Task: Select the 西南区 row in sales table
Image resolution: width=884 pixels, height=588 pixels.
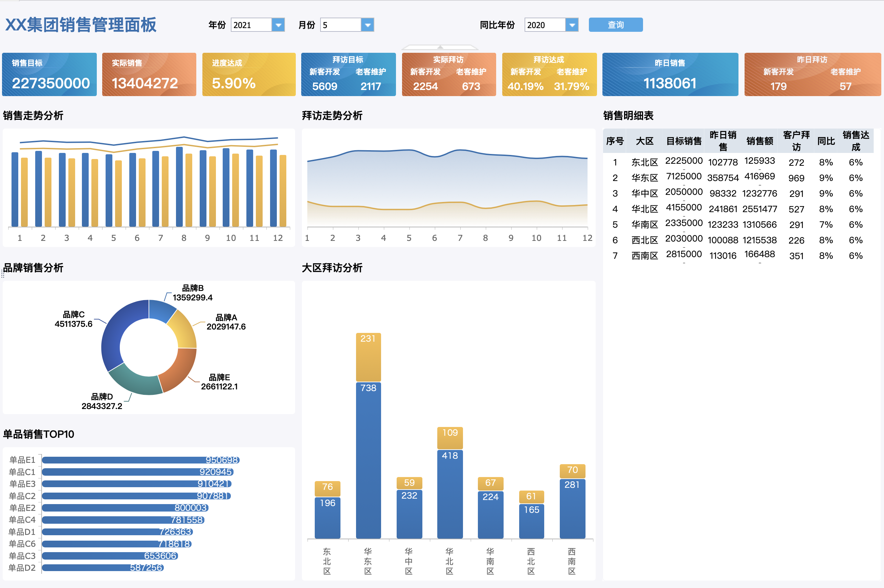Action: click(644, 256)
